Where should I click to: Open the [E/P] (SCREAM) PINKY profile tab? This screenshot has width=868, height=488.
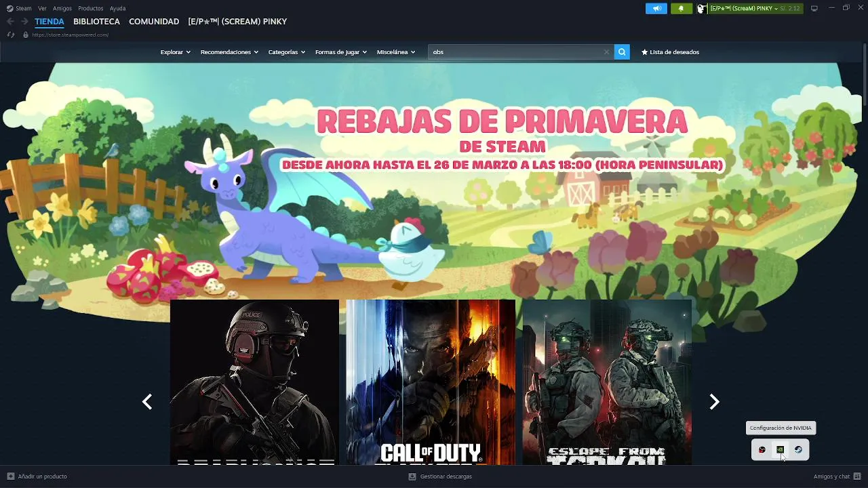(x=237, y=22)
